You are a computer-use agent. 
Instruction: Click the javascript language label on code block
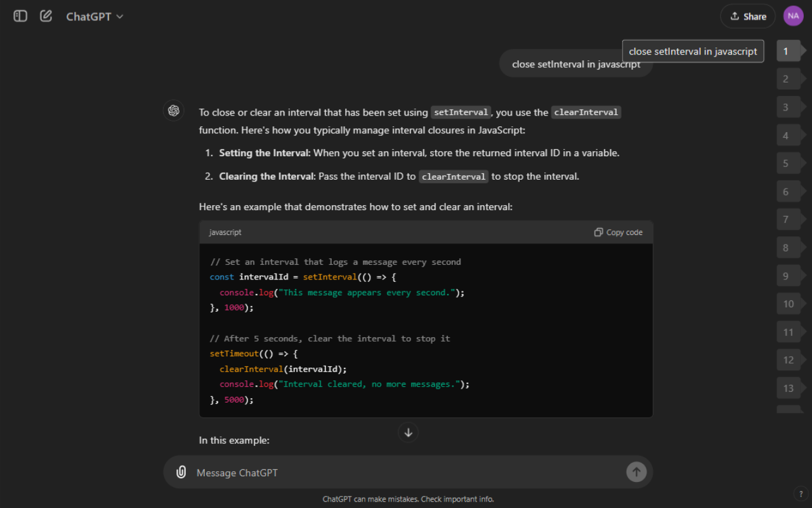click(x=225, y=232)
